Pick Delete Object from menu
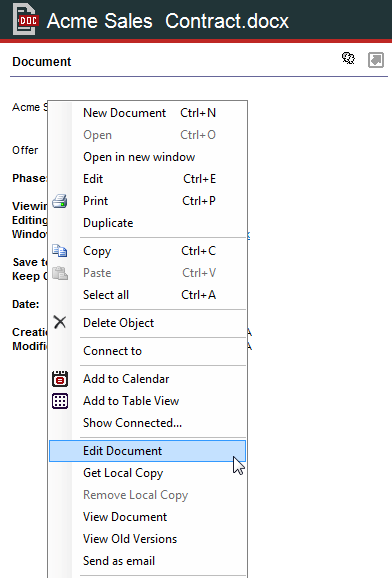Viewport: 392px width, 578px height. pyautogui.click(x=148, y=323)
